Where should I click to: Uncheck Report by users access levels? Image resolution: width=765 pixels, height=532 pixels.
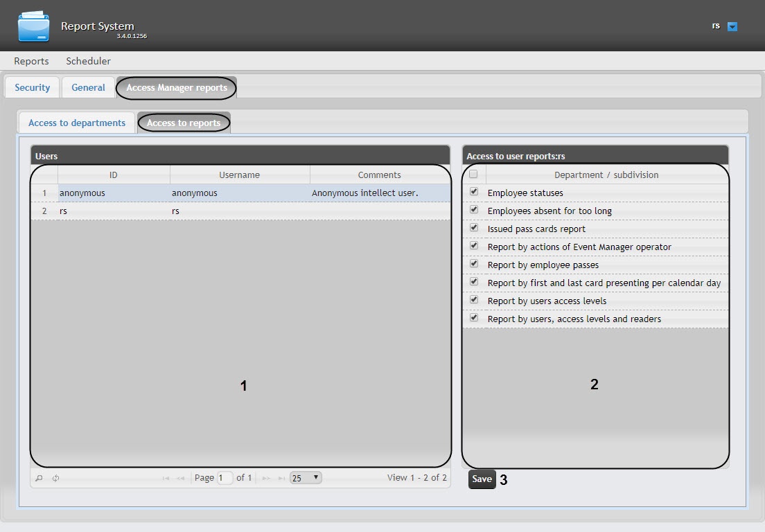pyautogui.click(x=474, y=300)
